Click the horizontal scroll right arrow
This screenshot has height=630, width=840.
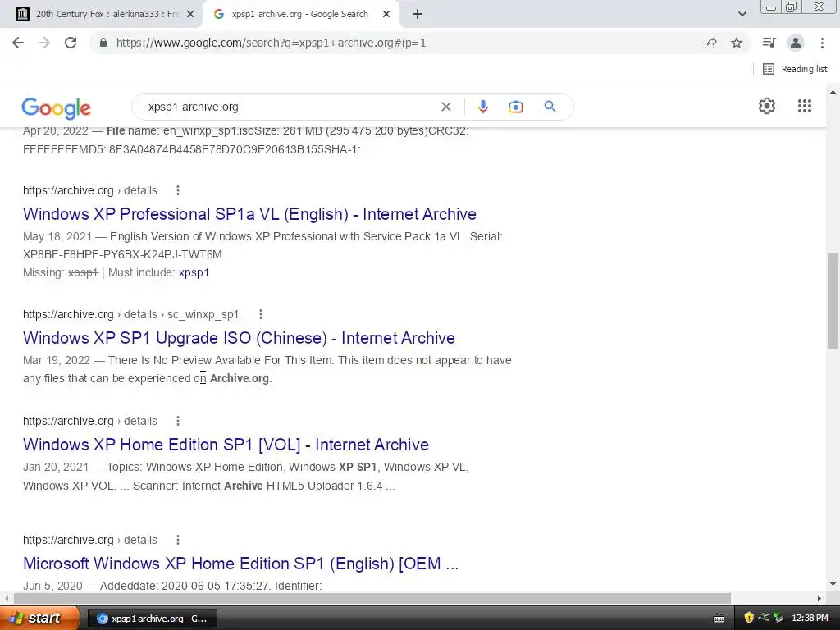coord(819,598)
